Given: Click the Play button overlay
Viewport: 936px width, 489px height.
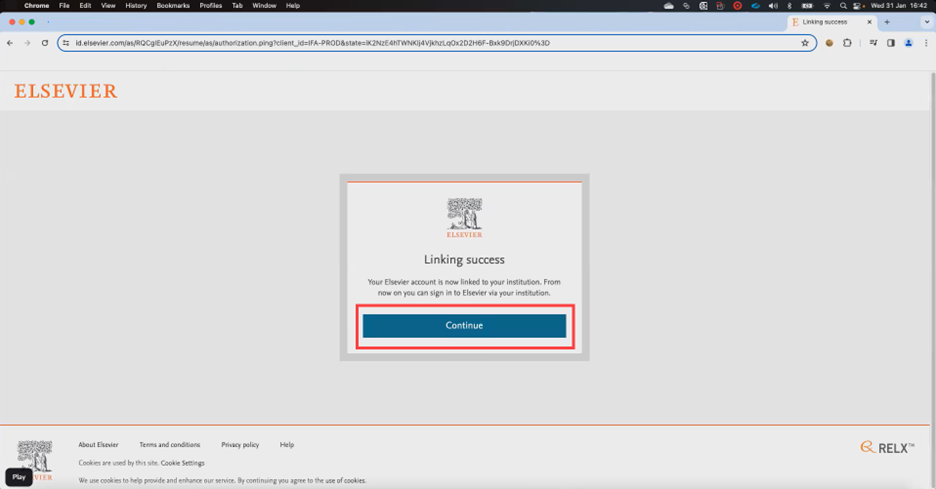Looking at the screenshot, I should click(x=19, y=477).
